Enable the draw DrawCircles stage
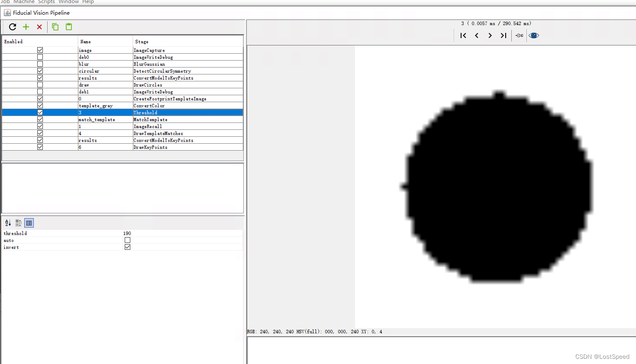 click(x=40, y=85)
